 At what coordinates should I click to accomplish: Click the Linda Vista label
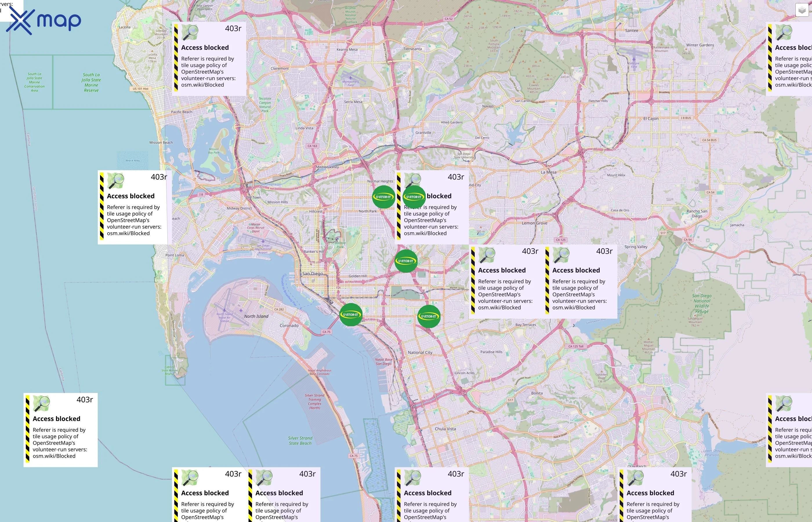pos(304,128)
